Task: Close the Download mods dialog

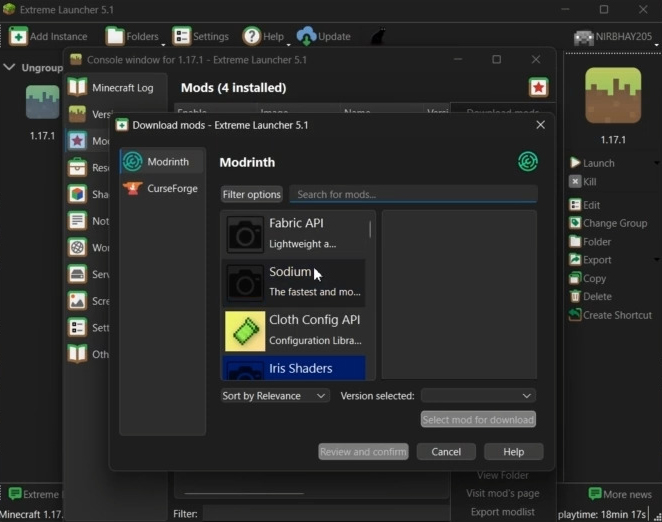Action: pos(540,125)
